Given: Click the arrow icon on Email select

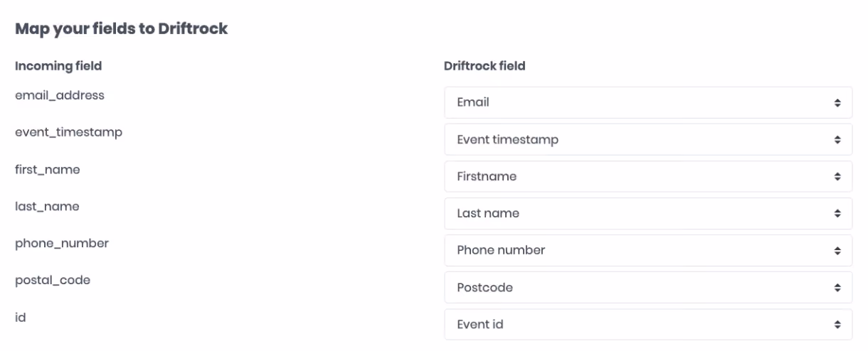Looking at the screenshot, I should coord(837,102).
